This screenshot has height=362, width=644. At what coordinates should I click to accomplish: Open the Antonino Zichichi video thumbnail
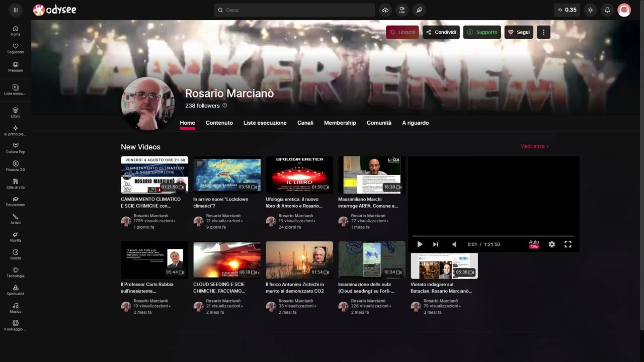[x=299, y=260]
